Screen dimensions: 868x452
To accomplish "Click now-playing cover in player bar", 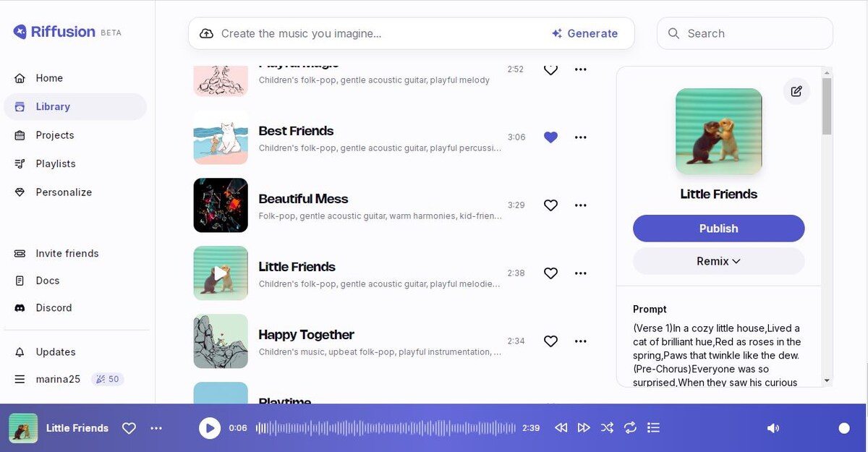I will coord(23,428).
